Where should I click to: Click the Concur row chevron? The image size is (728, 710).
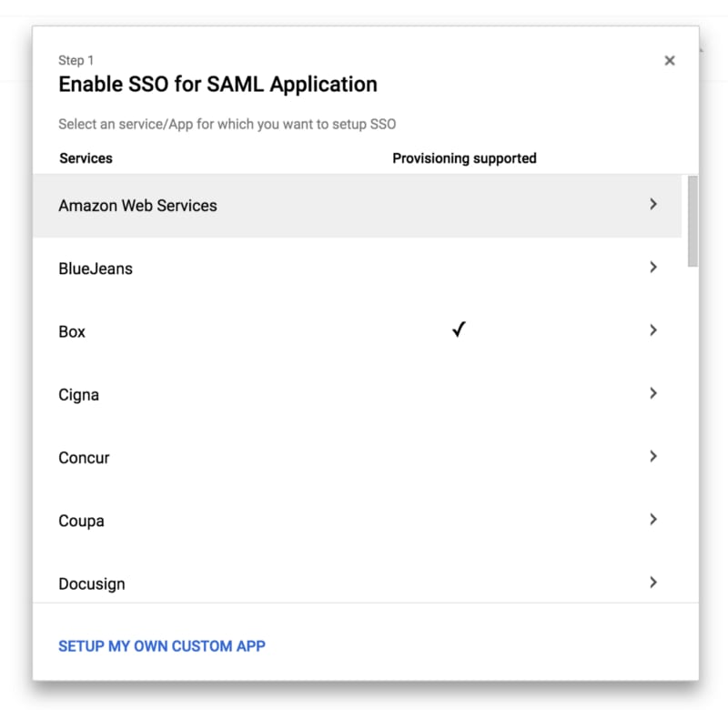click(653, 456)
